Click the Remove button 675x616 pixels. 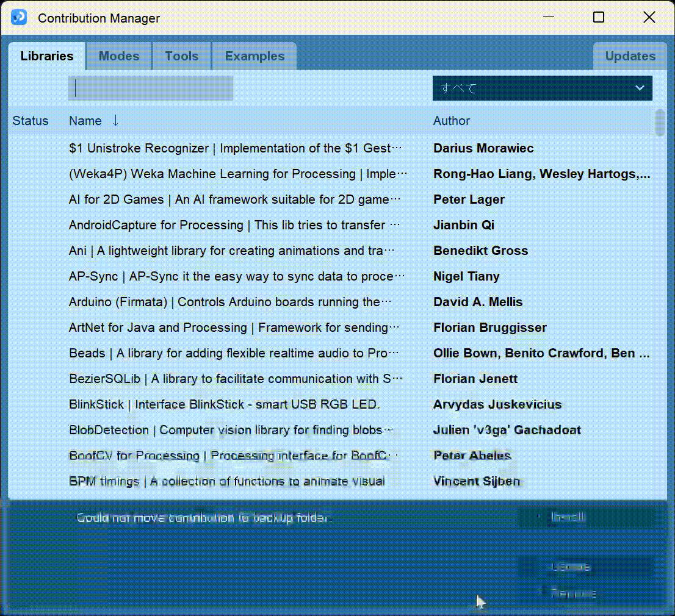pyautogui.click(x=586, y=593)
